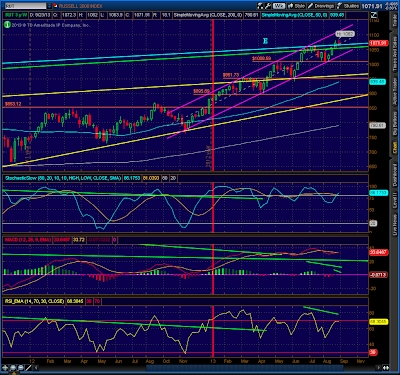Click the cyan letter E annotation on chart
This screenshot has height=375, width=400.
click(265, 41)
